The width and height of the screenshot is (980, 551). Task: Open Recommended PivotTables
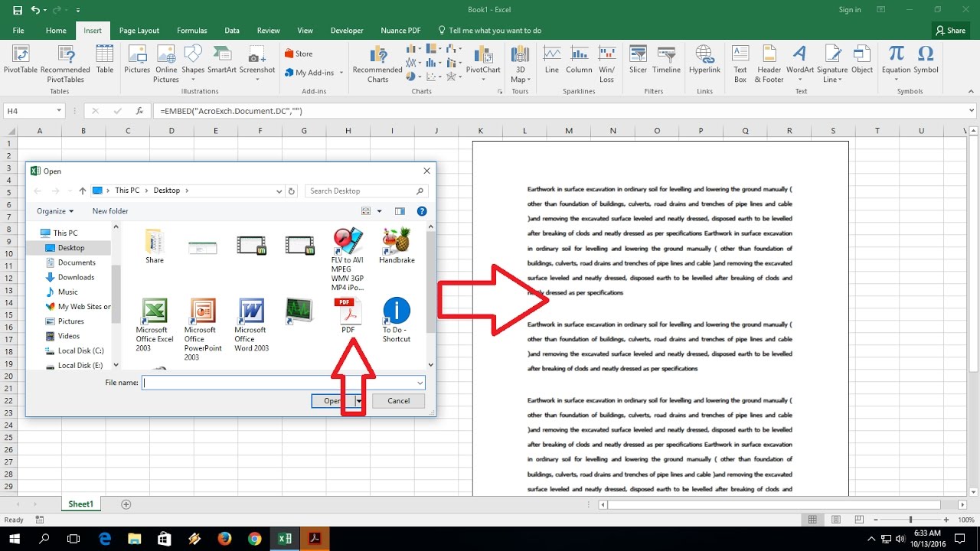tap(65, 63)
